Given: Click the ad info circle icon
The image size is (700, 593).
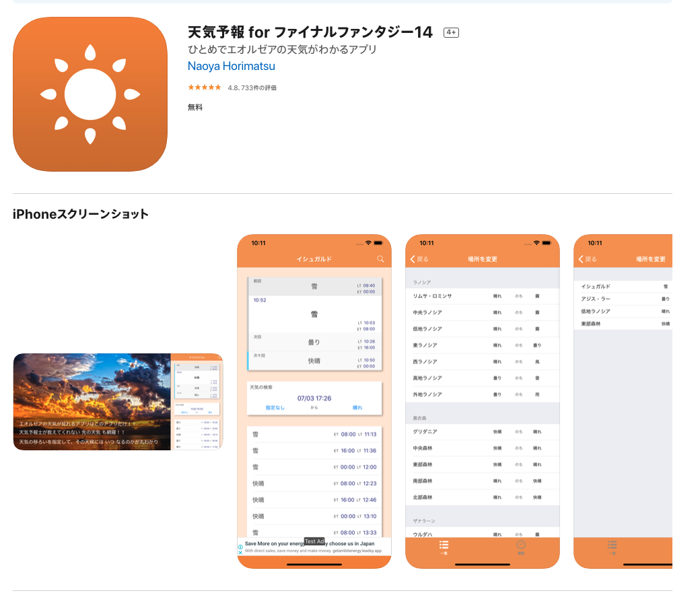Looking at the screenshot, I should [240, 547].
